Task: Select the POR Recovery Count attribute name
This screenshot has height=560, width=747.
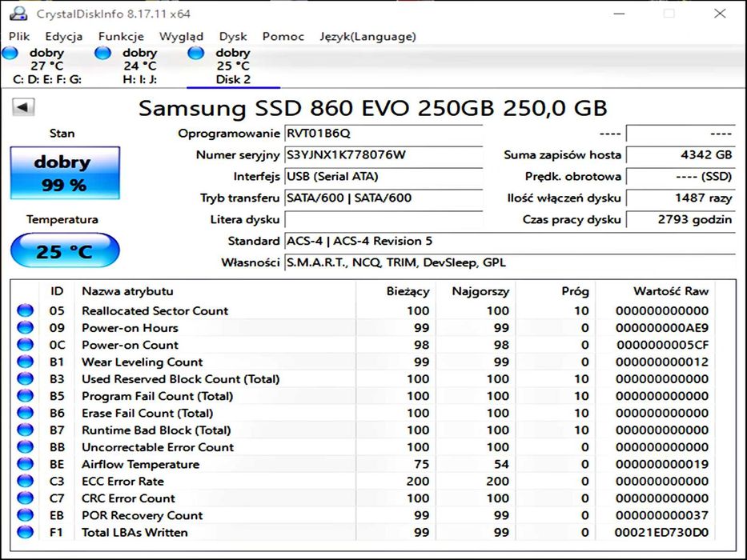Action: [142, 515]
